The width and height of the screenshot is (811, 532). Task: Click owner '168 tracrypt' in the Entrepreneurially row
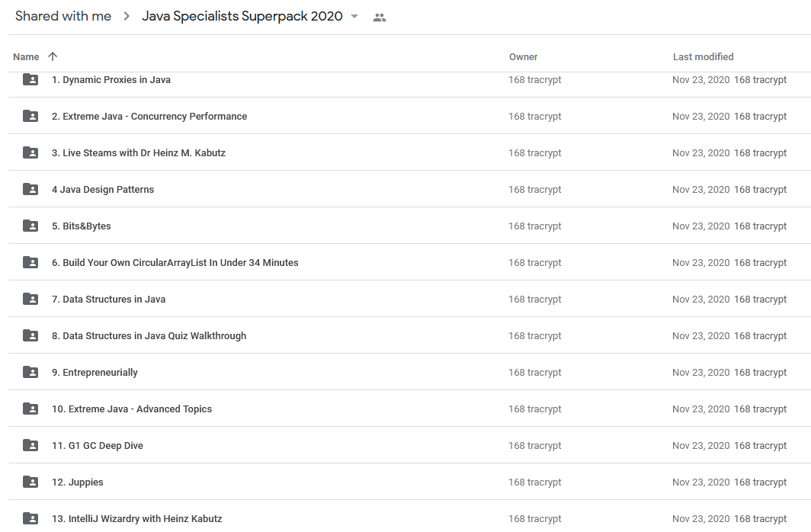tap(535, 373)
